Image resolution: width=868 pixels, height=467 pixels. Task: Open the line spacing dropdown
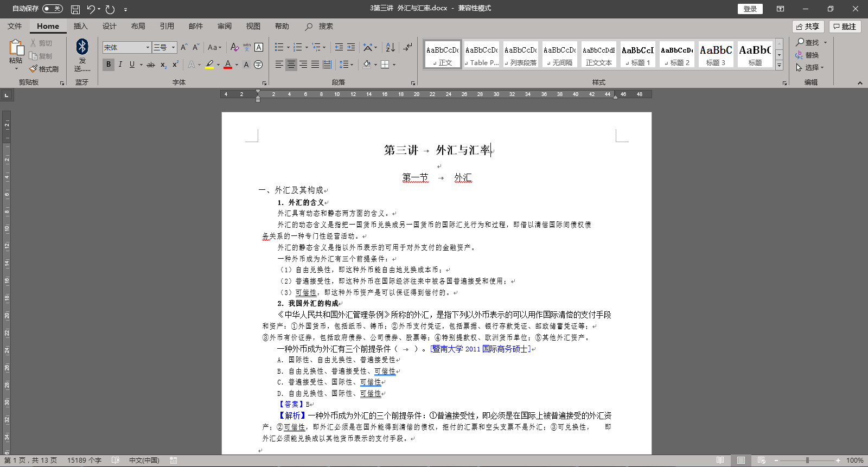tap(346, 65)
